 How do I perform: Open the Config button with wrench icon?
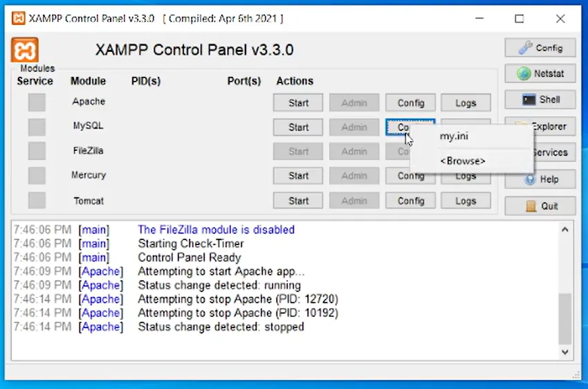pyautogui.click(x=540, y=48)
